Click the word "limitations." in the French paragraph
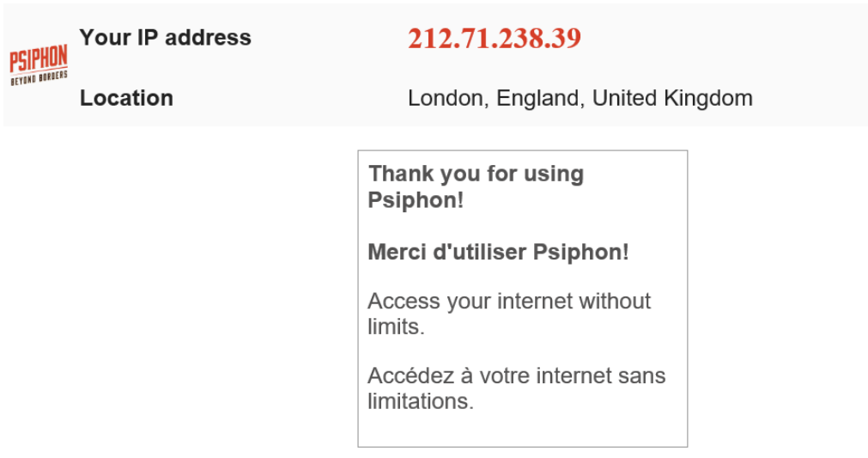Screen dimensions: 868x458 421,401
